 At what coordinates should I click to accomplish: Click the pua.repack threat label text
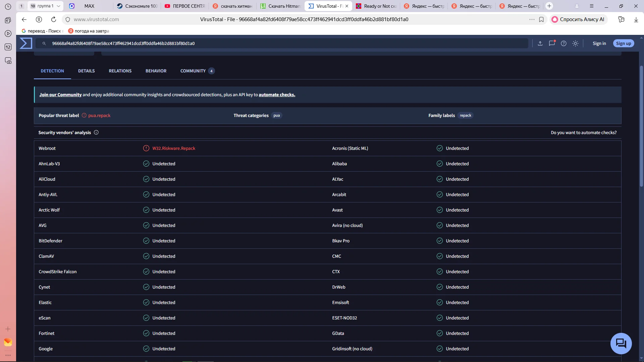[99, 115]
